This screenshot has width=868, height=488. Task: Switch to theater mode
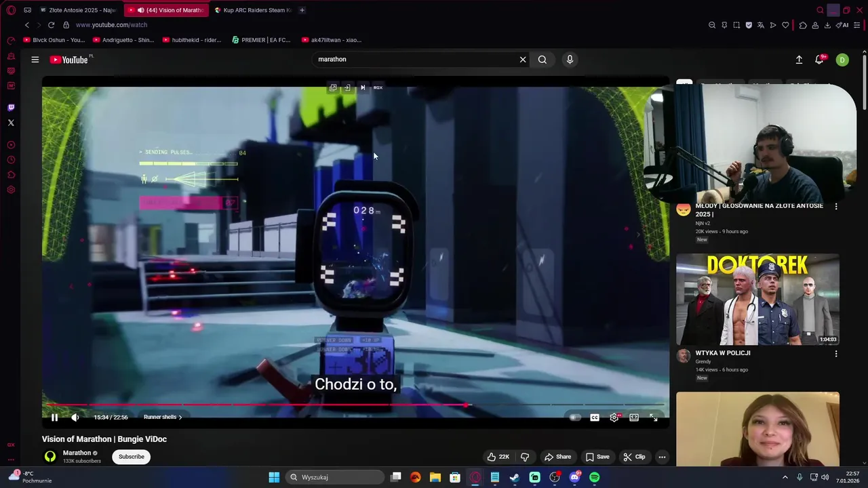pos(634,418)
